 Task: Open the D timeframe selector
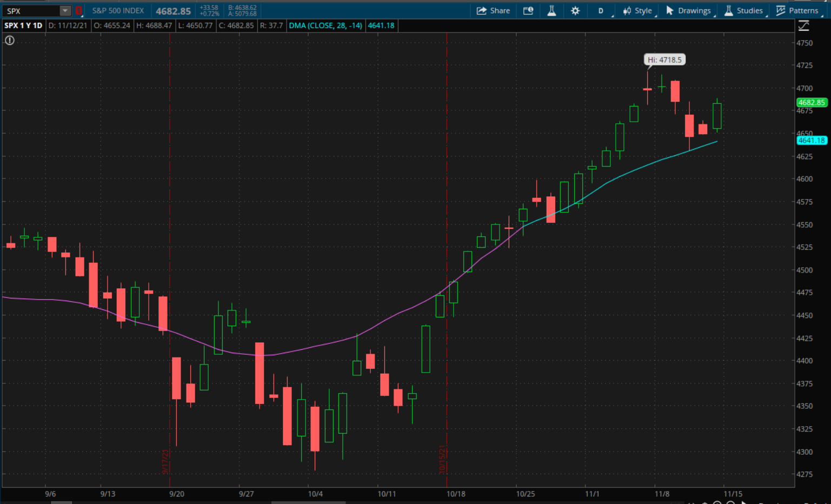tap(601, 11)
